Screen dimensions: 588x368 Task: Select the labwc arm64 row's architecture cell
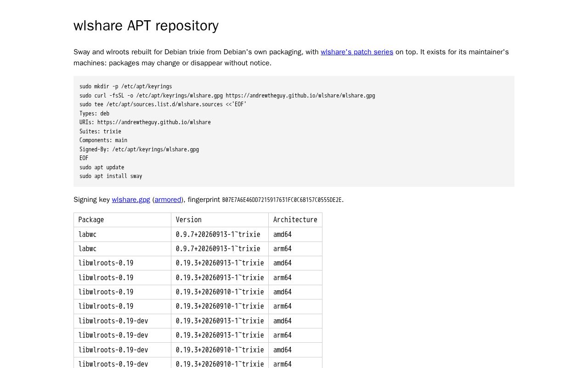click(x=295, y=249)
